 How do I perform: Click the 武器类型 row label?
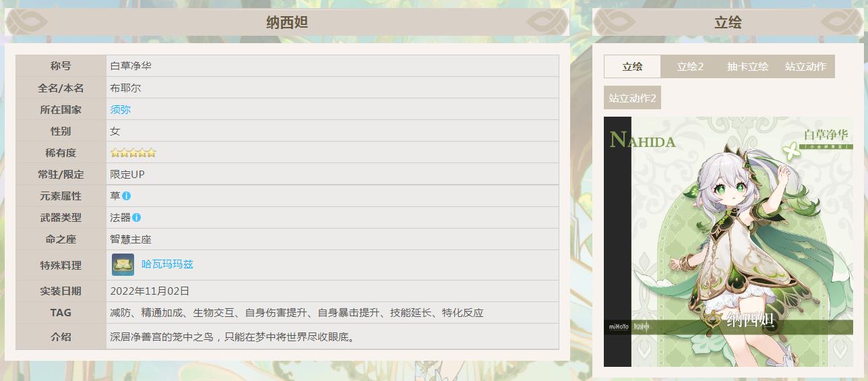click(x=61, y=217)
